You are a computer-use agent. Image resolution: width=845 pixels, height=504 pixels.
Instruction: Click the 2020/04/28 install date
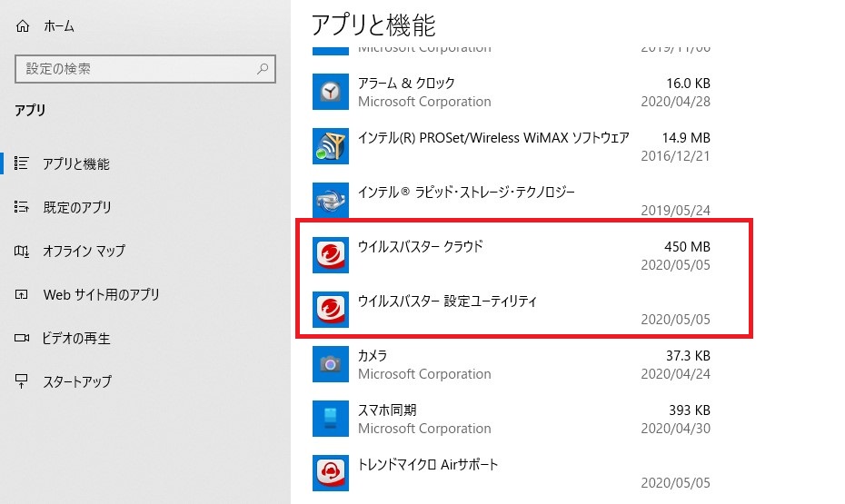click(676, 102)
